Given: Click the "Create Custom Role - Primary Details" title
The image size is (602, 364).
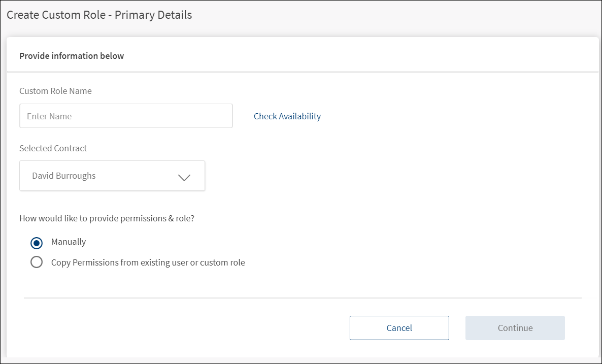Looking at the screenshot, I should [99, 15].
